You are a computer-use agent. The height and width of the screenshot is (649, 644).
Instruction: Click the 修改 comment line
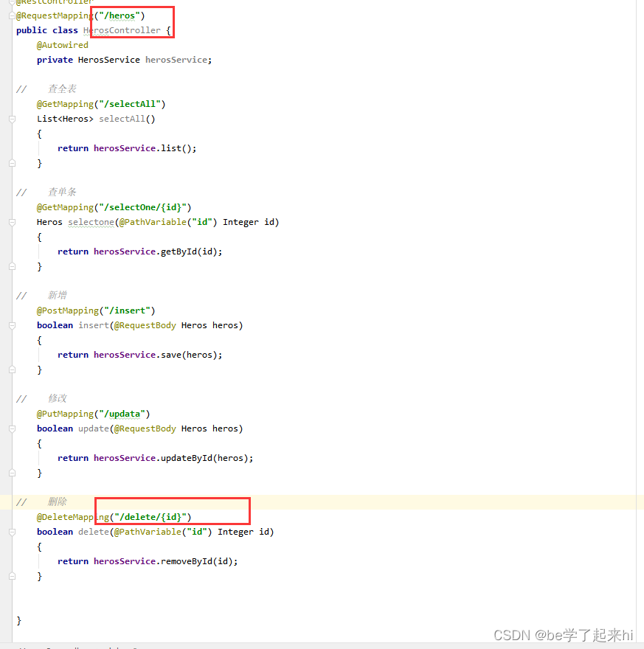41,398
